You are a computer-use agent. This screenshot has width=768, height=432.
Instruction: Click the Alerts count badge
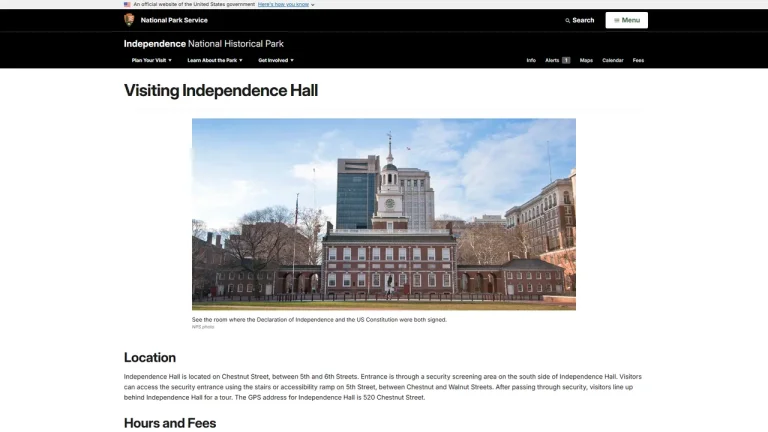(x=566, y=60)
